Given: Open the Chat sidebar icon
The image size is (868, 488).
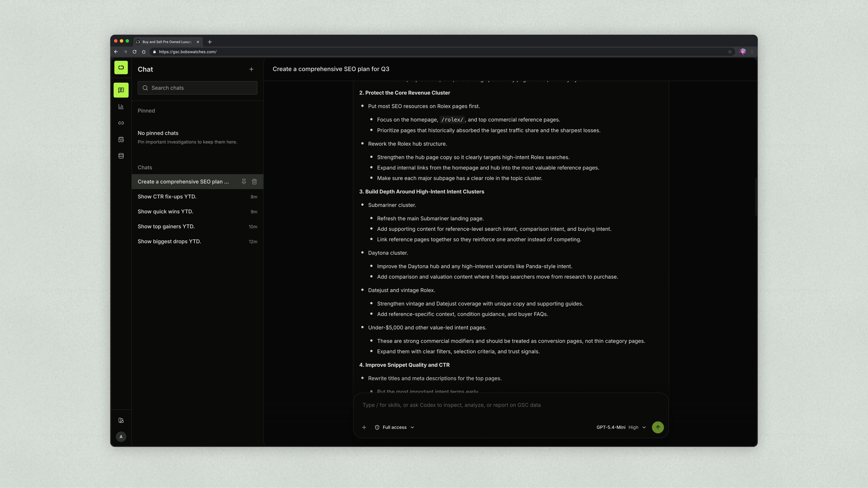Looking at the screenshot, I should coord(121,90).
